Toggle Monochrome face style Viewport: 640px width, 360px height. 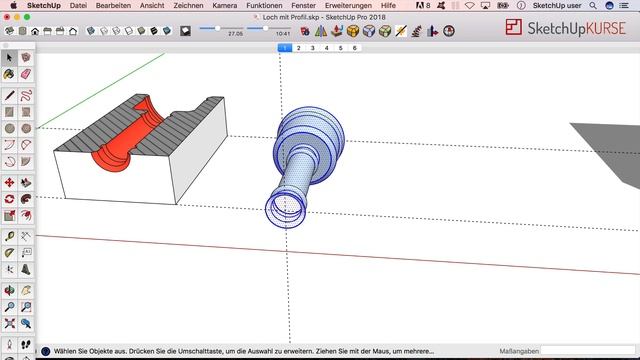(167, 31)
